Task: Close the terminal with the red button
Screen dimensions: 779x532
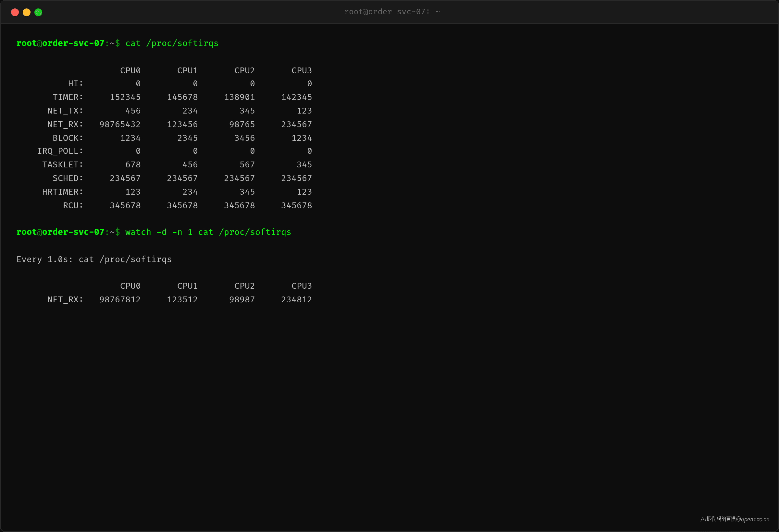Action: 15,12
